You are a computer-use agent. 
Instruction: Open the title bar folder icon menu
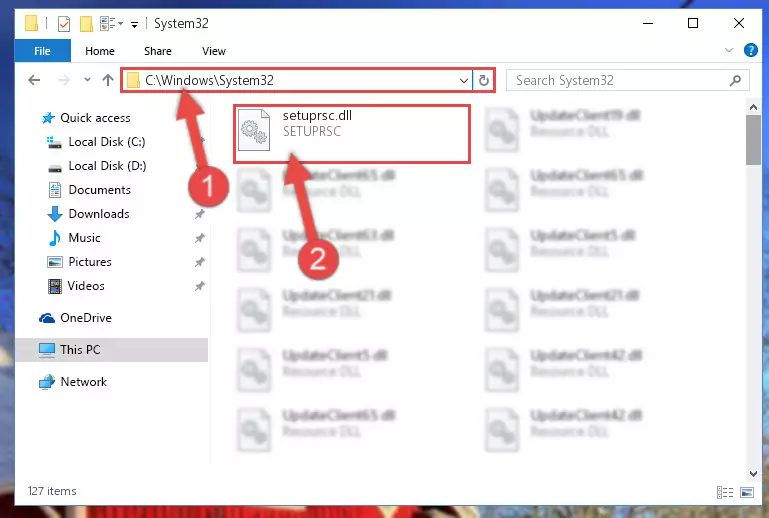31,23
